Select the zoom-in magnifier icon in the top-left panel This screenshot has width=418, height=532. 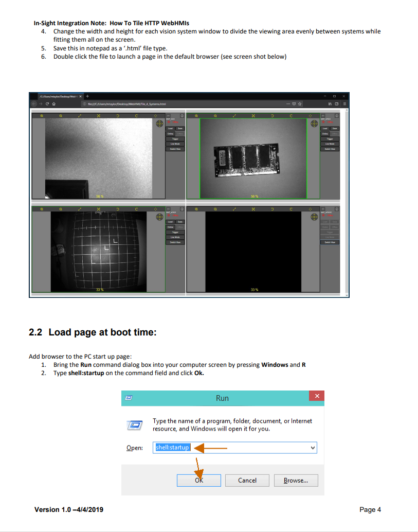click(x=41, y=116)
